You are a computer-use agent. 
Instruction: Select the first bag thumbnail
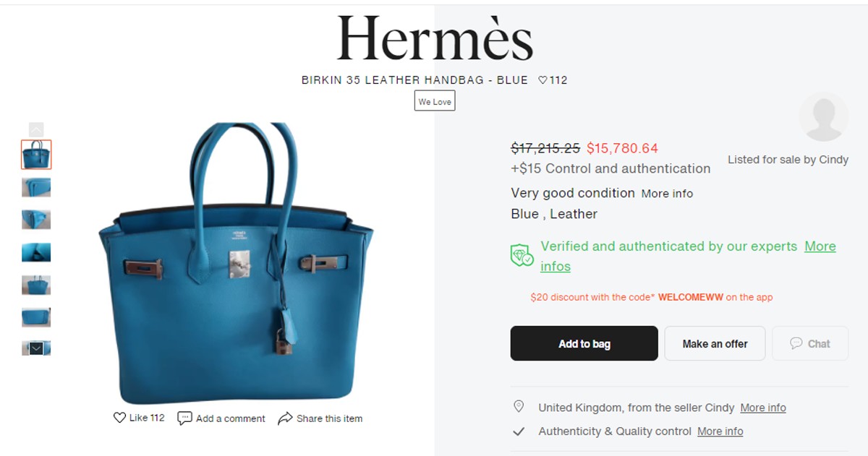coord(36,155)
